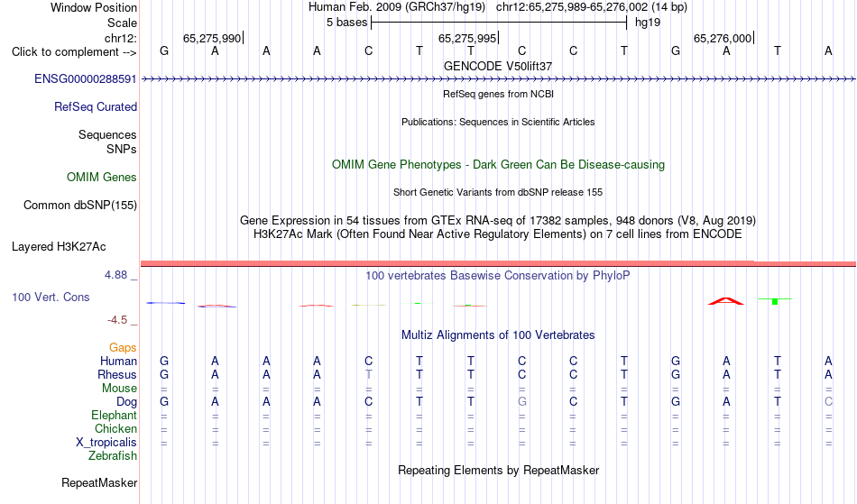Image resolution: width=857 pixels, height=504 pixels.
Task: Click the OMIM Gene Phenotypes track title
Action: [499, 164]
